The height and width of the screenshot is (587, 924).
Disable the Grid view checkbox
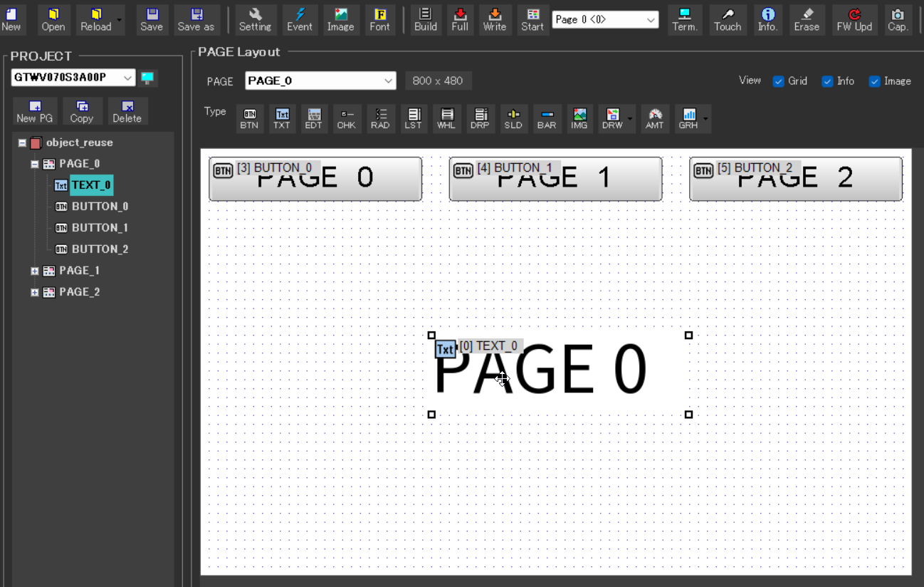(778, 80)
